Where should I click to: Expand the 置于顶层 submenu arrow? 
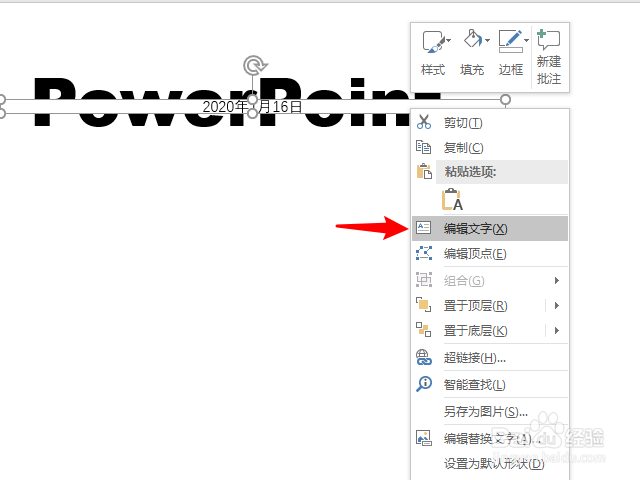557,305
